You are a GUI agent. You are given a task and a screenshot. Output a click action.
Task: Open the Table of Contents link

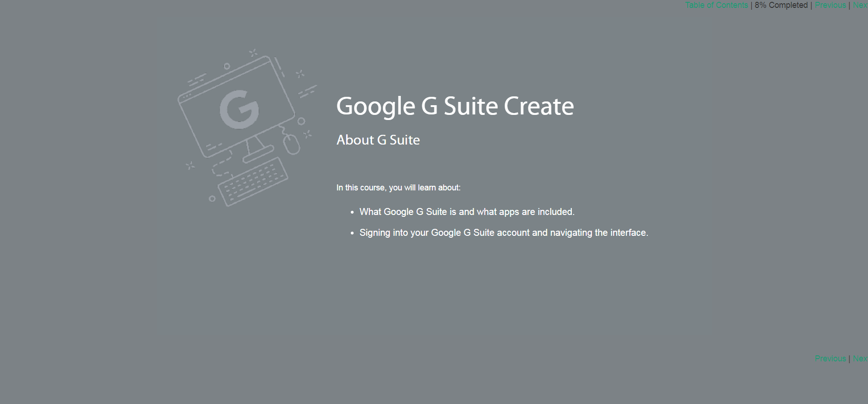tap(716, 5)
